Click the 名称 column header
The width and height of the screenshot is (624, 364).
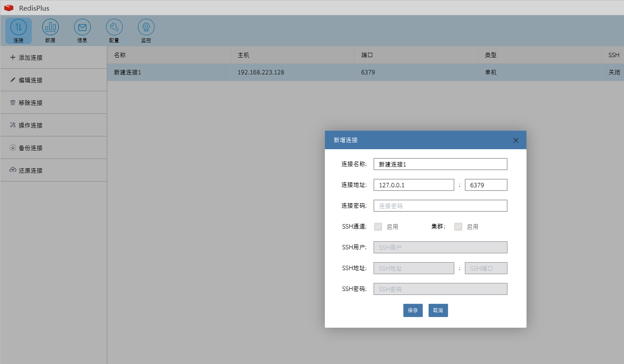click(169, 55)
